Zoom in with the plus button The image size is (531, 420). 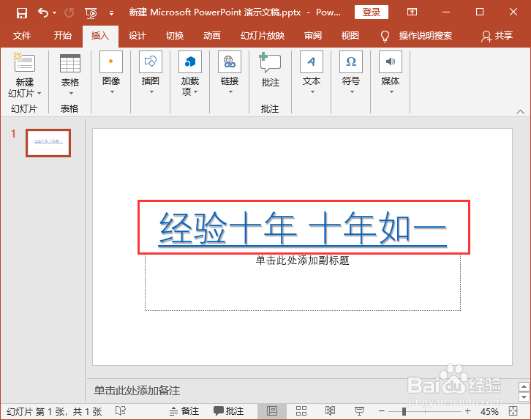(467, 411)
